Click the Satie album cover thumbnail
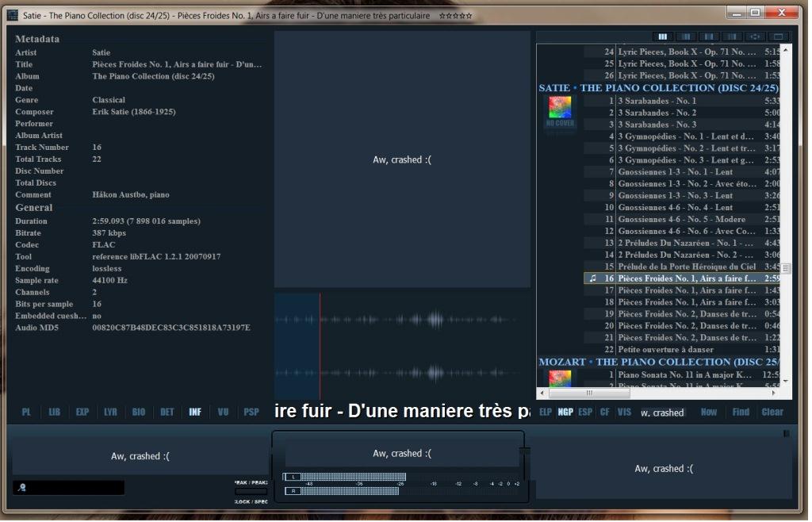 [x=560, y=108]
